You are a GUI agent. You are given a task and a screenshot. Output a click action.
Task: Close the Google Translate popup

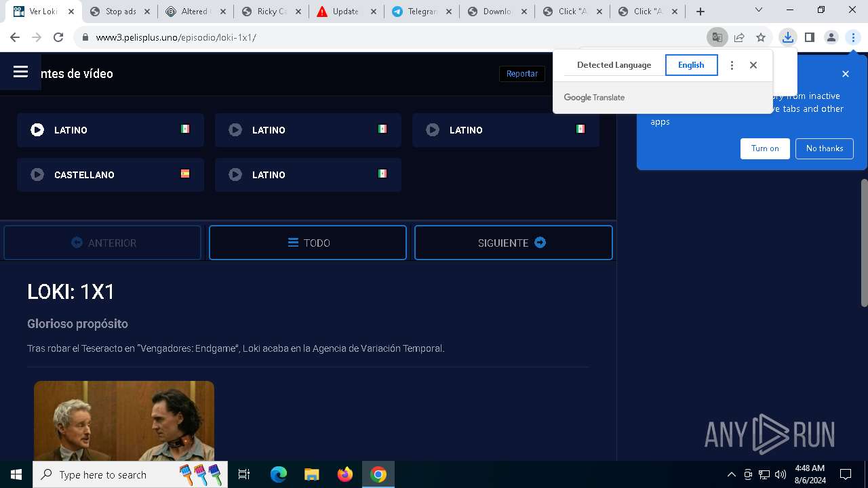pyautogui.click(x=753, y=65)
